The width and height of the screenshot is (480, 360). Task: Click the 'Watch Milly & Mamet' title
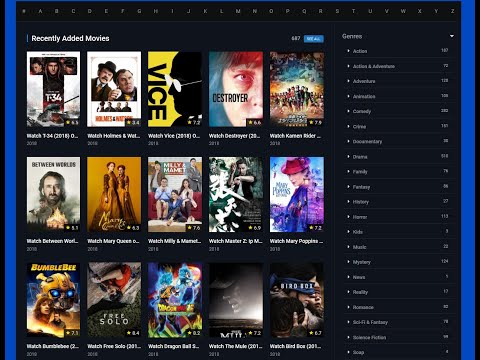174,241
